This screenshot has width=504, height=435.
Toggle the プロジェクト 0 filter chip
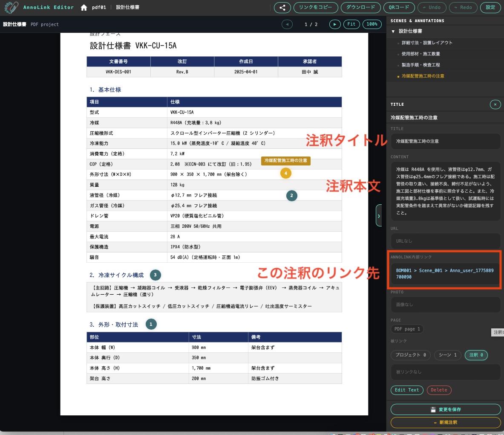410,355
